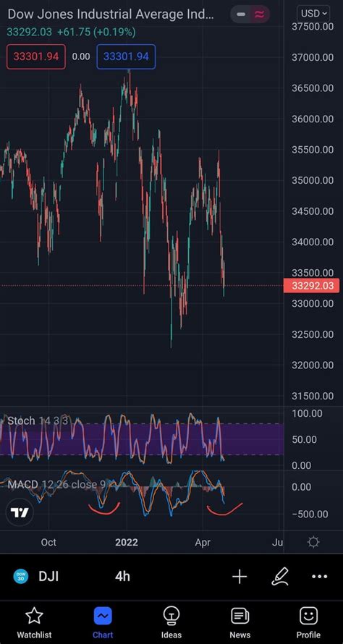
Task: Open chart settings gear icon
Action: pyautogui.click(x=313, y=543)
